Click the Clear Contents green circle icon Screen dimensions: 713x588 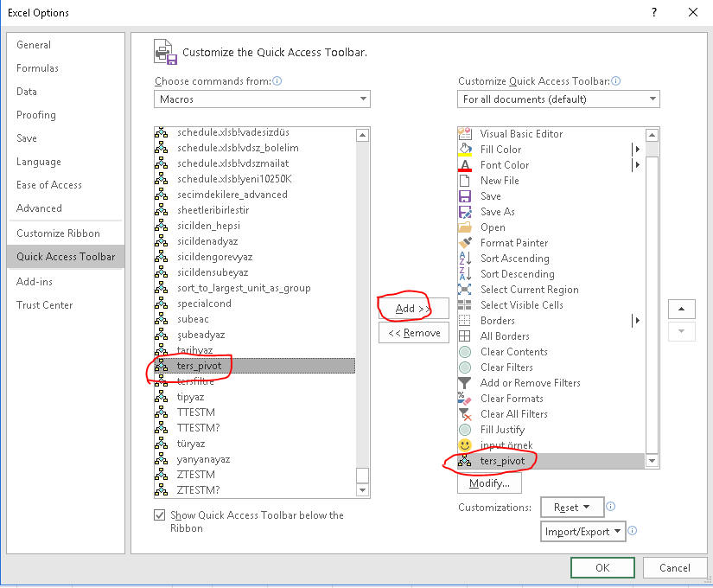(465, 352)
